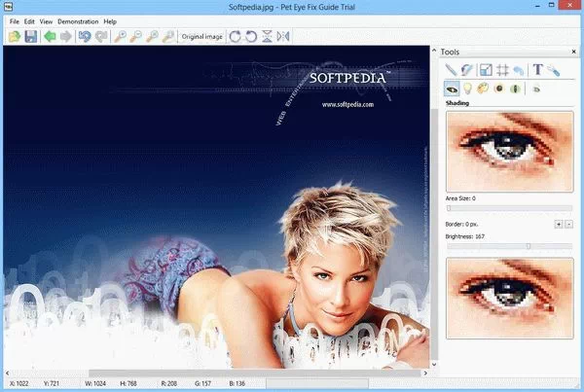Select the Shading eye tool

[452, 89]
